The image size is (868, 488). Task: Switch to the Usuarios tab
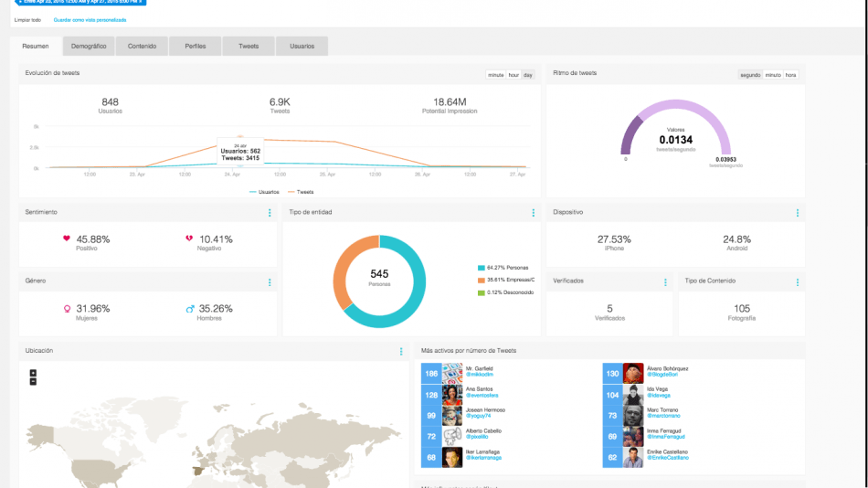302,46
